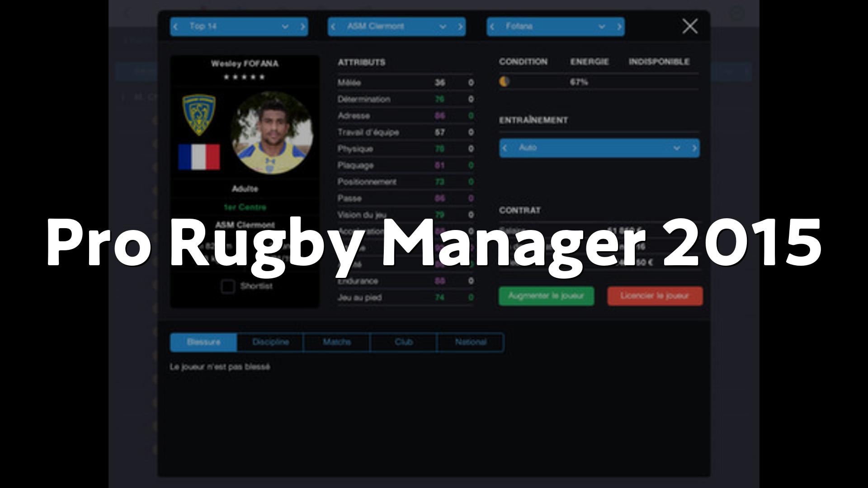Click the French flag icon
868x488 pixels.
tap(199, 157)
